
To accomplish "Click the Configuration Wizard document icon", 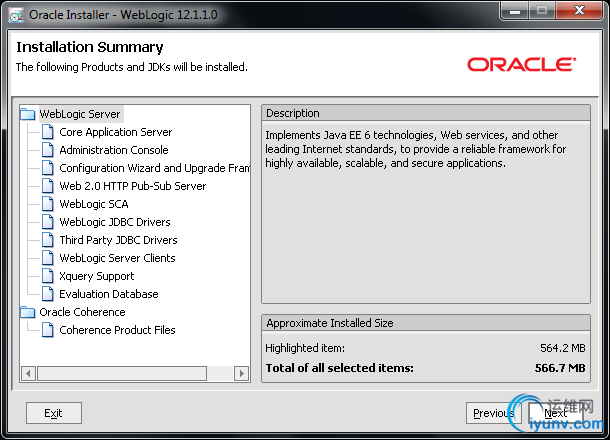I will pos(48,168).
